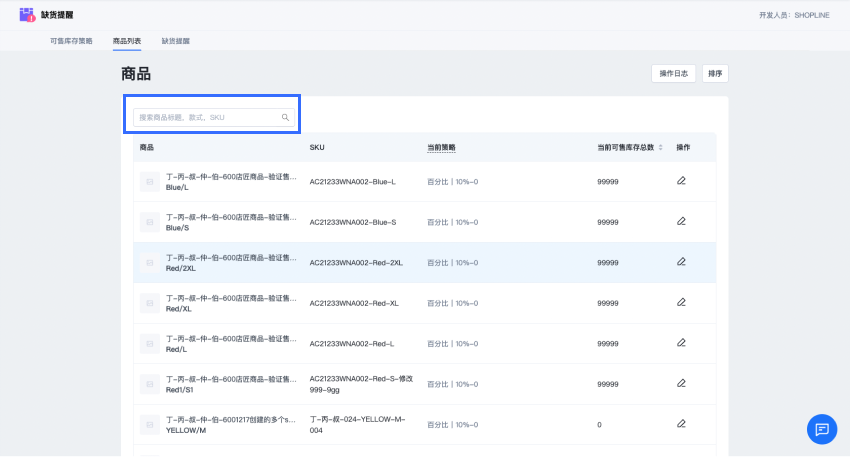Image resolution: width=850 pixels, height=457 pixels.
Task: Click the 操作 column header
Action: pos(683,147)
